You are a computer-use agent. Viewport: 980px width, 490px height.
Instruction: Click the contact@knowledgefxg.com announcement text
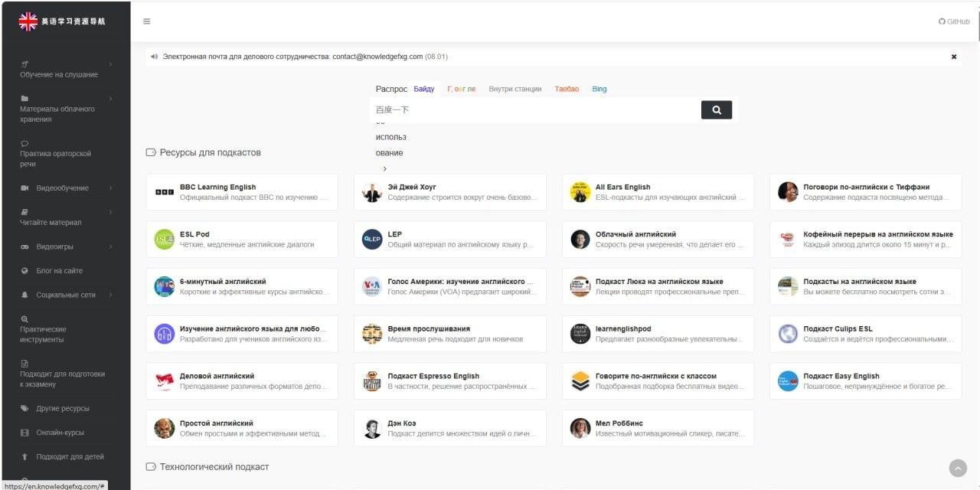377,57
